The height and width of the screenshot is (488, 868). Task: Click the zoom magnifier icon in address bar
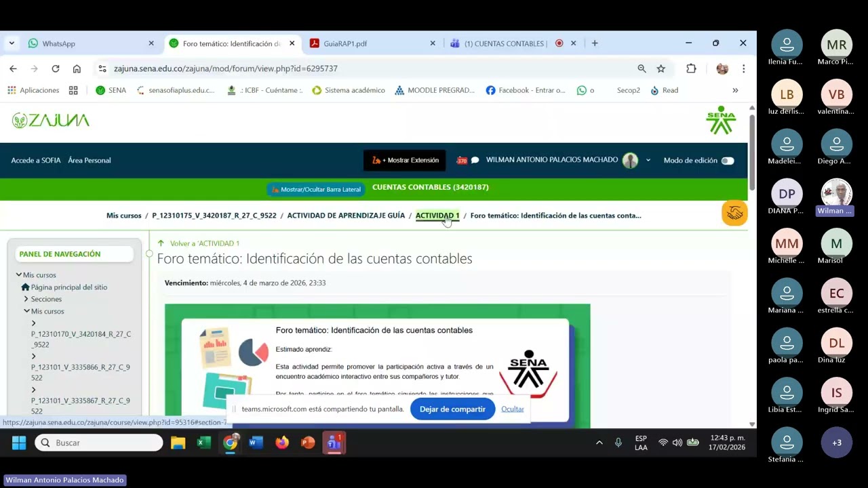[642, 68]
